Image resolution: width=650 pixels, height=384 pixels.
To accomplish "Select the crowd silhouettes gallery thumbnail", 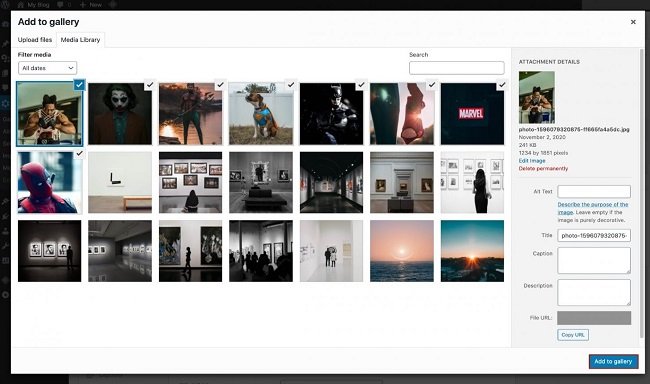I will (x=261, y=251).
